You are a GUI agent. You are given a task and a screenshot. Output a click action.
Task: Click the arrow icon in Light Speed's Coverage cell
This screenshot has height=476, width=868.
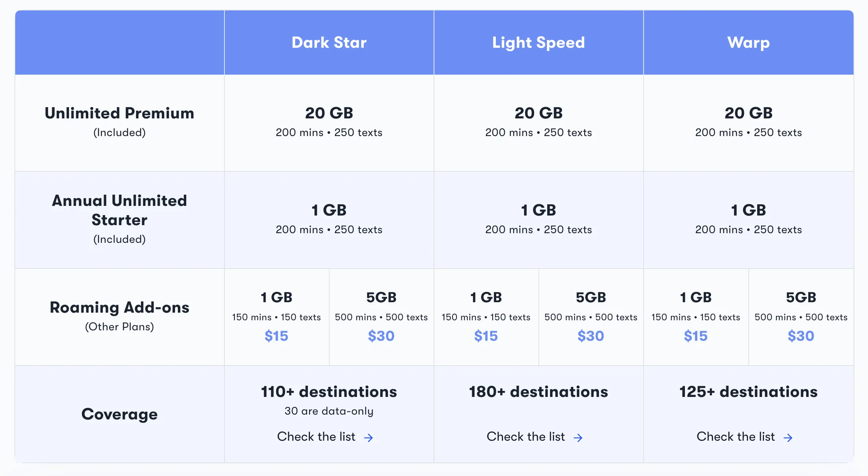click(578, 437)
